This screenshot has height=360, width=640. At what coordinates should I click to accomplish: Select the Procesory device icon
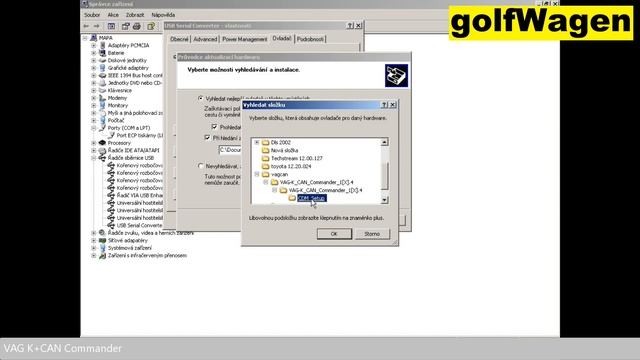102,143
